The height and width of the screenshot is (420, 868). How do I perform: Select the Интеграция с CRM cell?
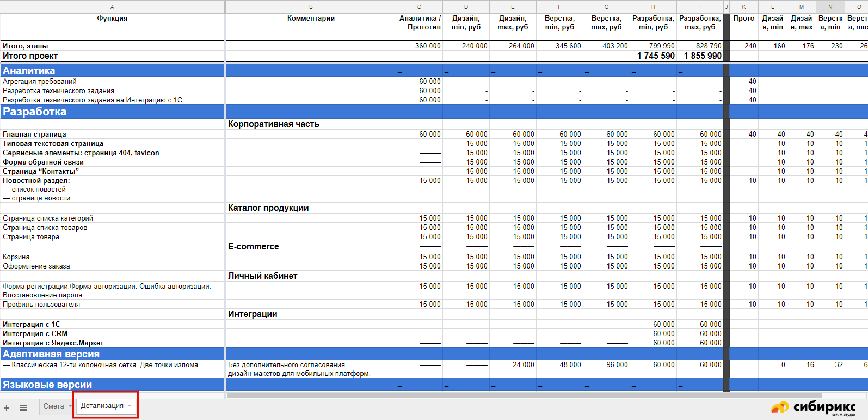point(112,333)
